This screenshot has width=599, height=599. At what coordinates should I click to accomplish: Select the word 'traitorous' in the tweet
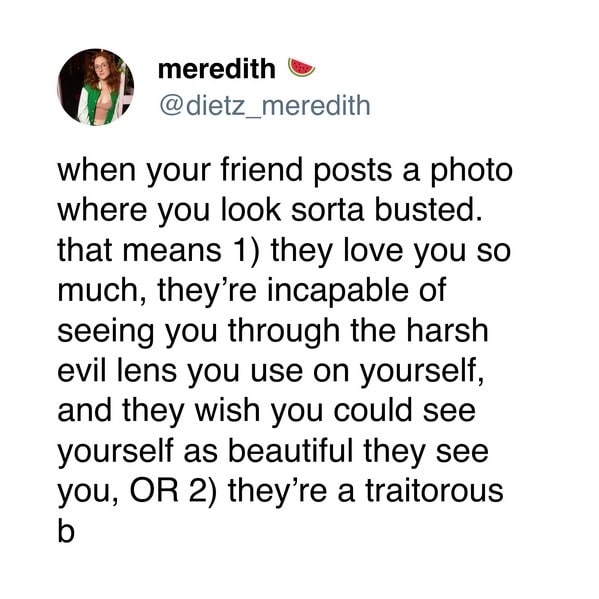point(434,491)
